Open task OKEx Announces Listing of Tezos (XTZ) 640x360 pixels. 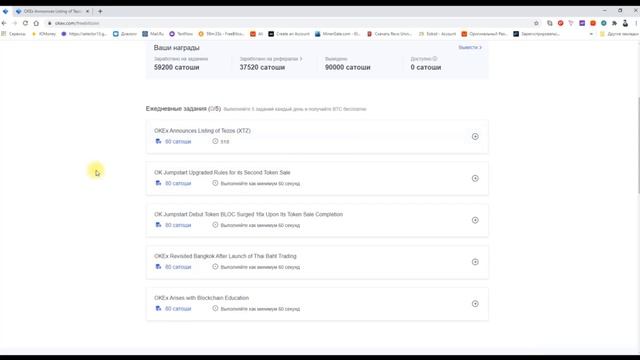[202, 131]
